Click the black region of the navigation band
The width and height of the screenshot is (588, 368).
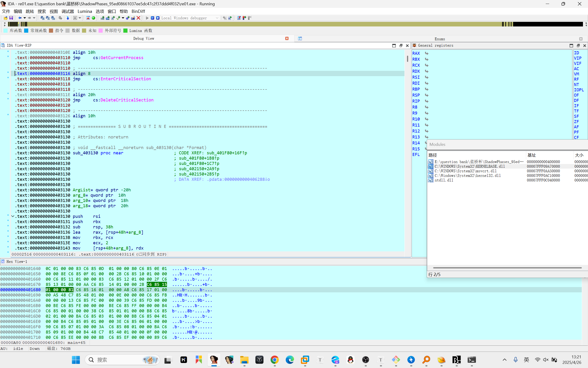[548, 24]
